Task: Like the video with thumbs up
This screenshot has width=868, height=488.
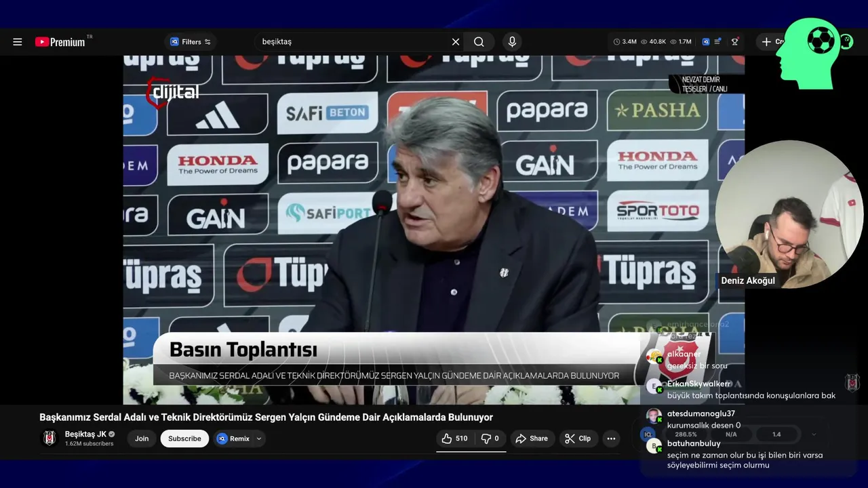Action: tap(454, 439)
